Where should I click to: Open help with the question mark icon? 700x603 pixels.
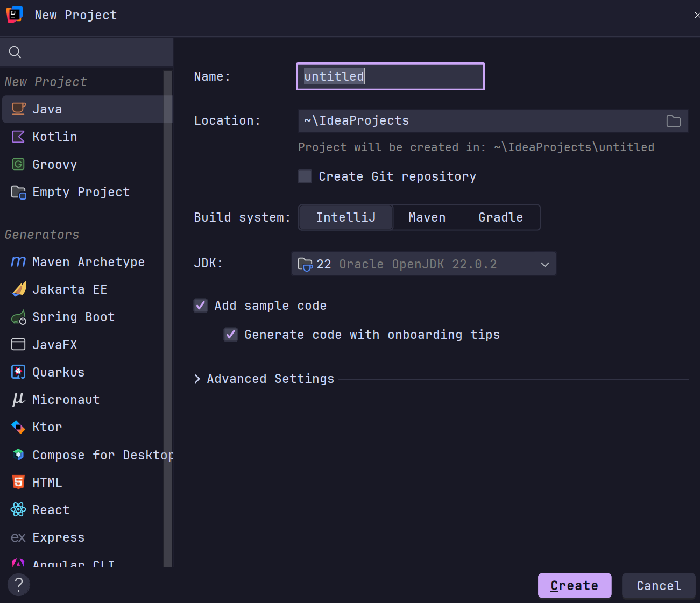point(19,585)
